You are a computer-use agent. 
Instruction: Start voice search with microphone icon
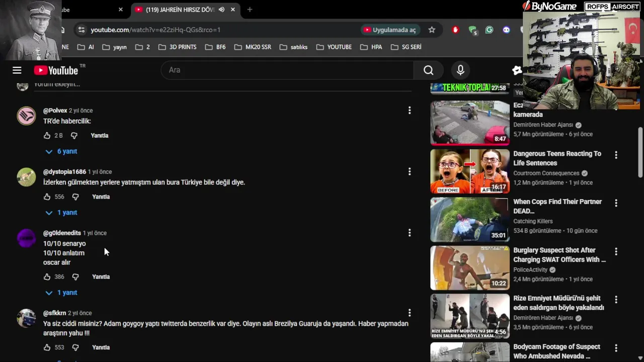(460, 70)
